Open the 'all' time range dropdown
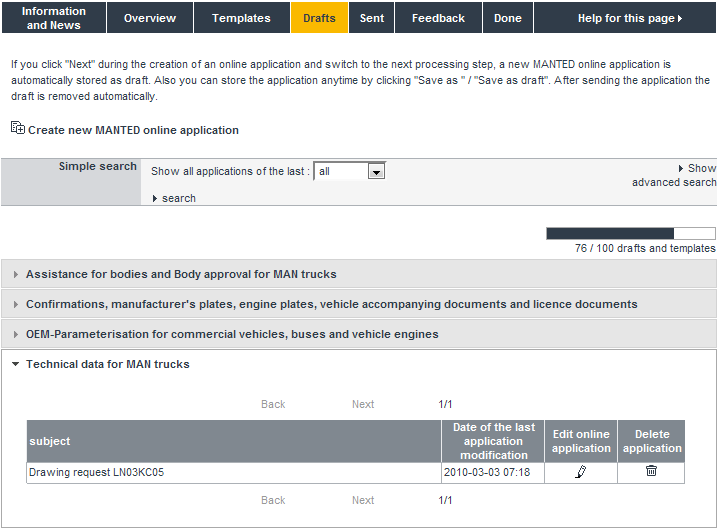 [349, 171]
